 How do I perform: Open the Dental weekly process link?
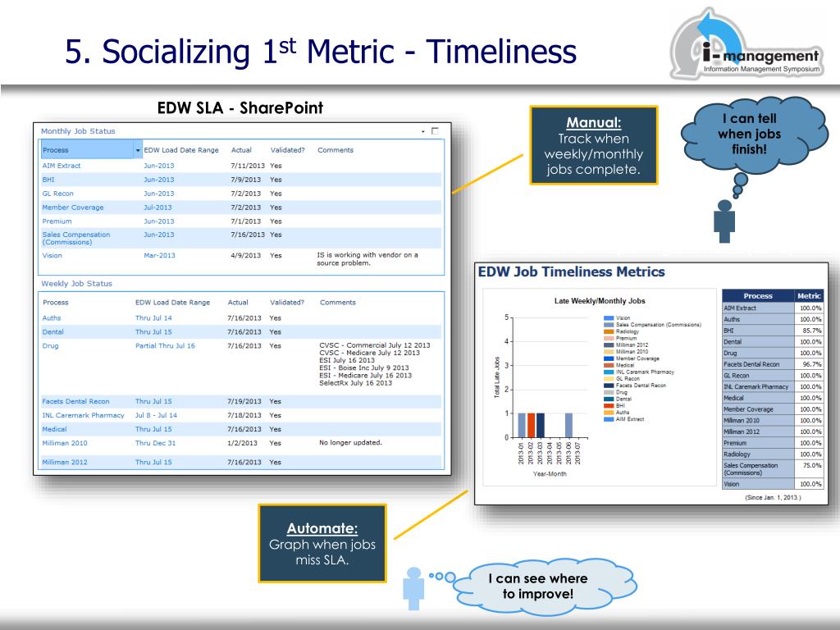(53, 332)
